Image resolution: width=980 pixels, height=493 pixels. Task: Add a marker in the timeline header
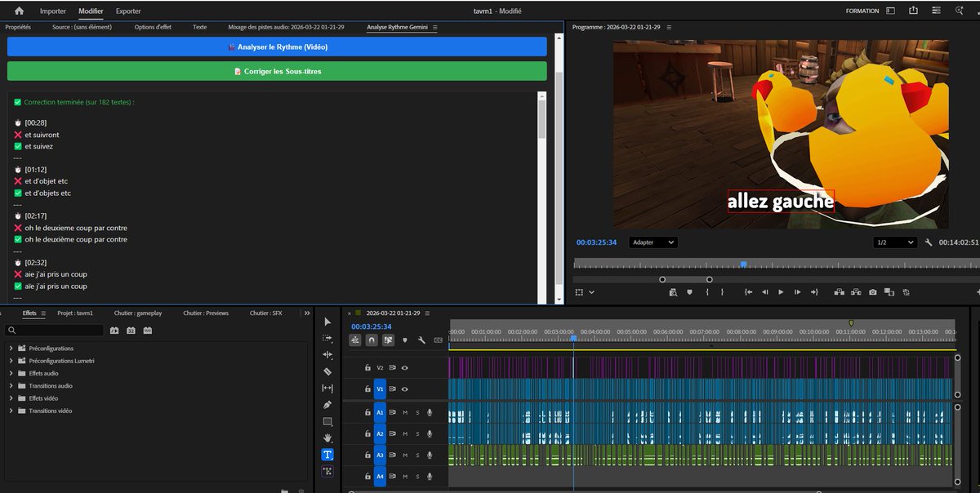pos(404,340)
